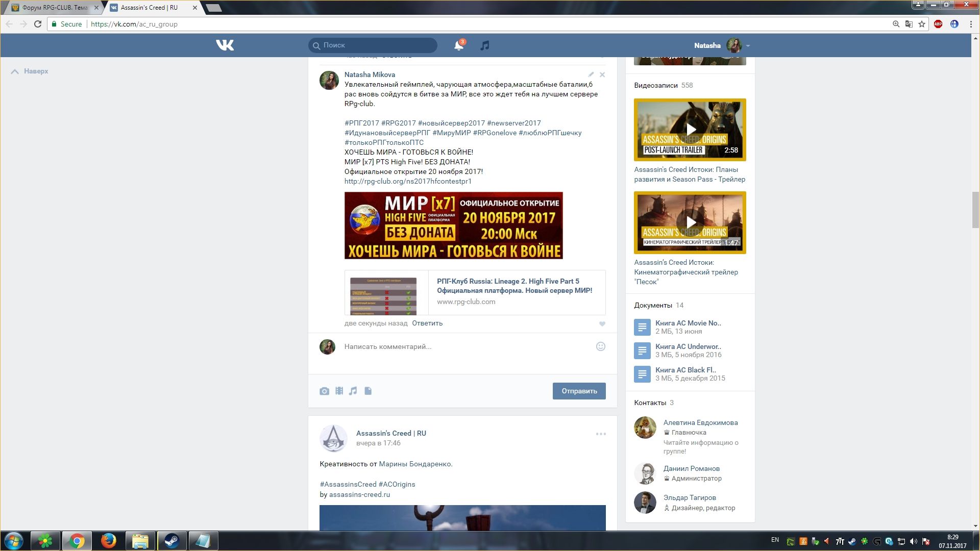
Task: Open the VK music player icon
Action: [x=484, y=45]
